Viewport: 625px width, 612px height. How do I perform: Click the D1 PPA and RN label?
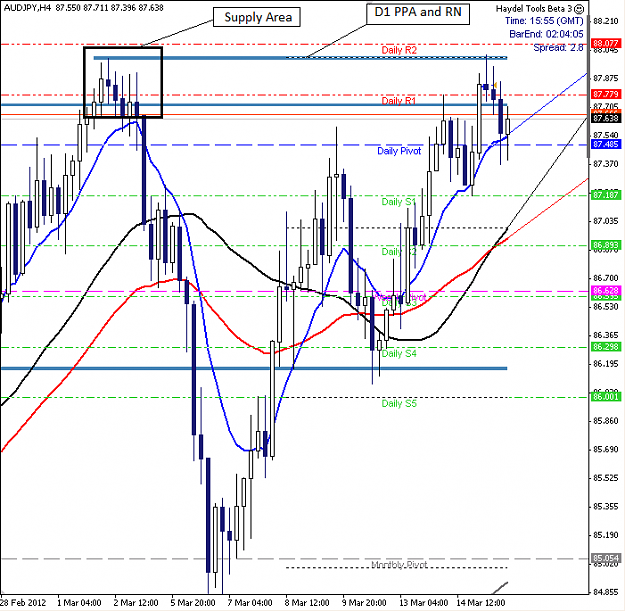pos(418,13)
